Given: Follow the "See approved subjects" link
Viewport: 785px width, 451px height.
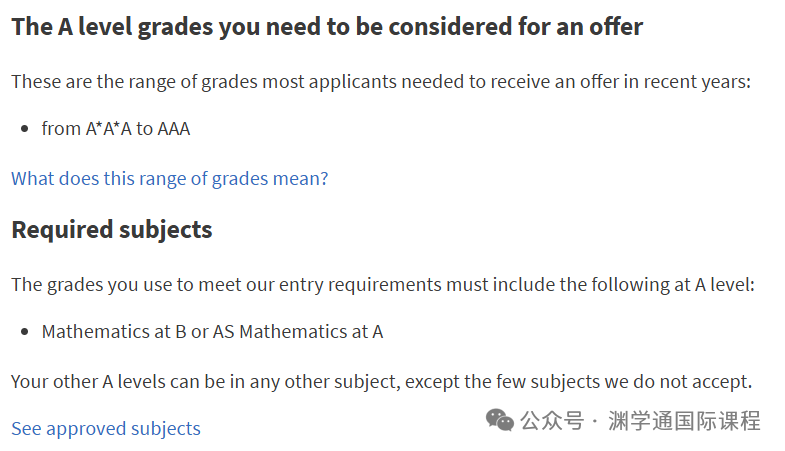Looking at the screenshot, I should (106, 429).
